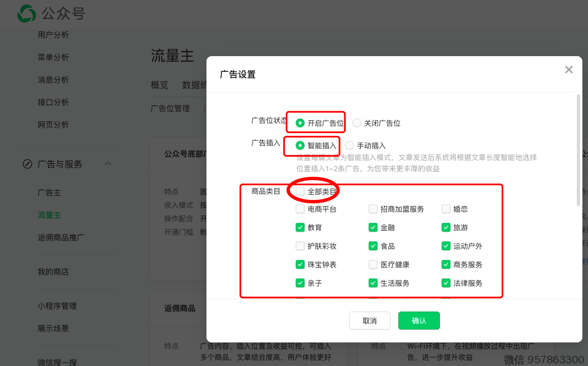Choose the 手动插入 radio option

coord(350,145)
